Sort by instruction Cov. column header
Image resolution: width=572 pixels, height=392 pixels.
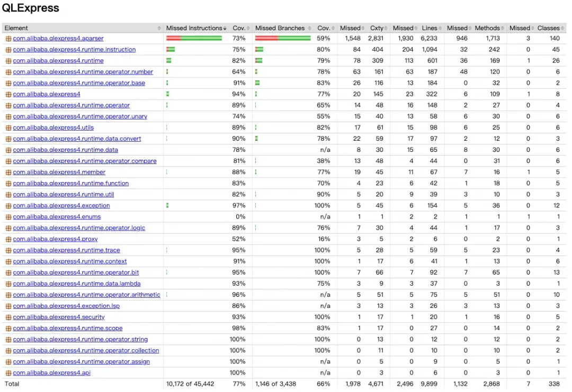tap(241, 28)
